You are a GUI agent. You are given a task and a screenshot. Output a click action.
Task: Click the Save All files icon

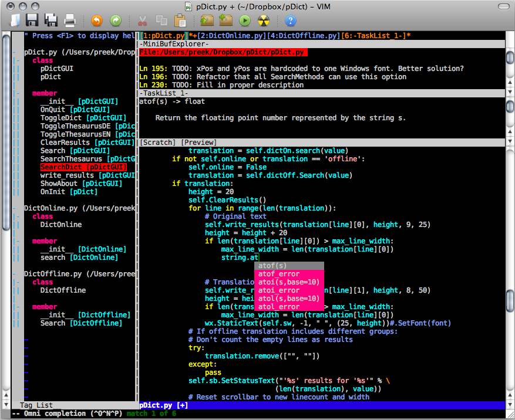point(51,21)
